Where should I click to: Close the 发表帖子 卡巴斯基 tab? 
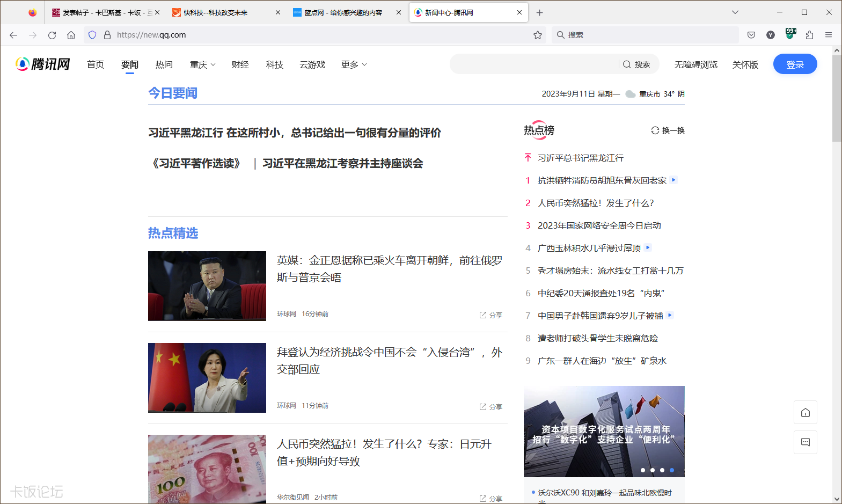coord(157,12)
